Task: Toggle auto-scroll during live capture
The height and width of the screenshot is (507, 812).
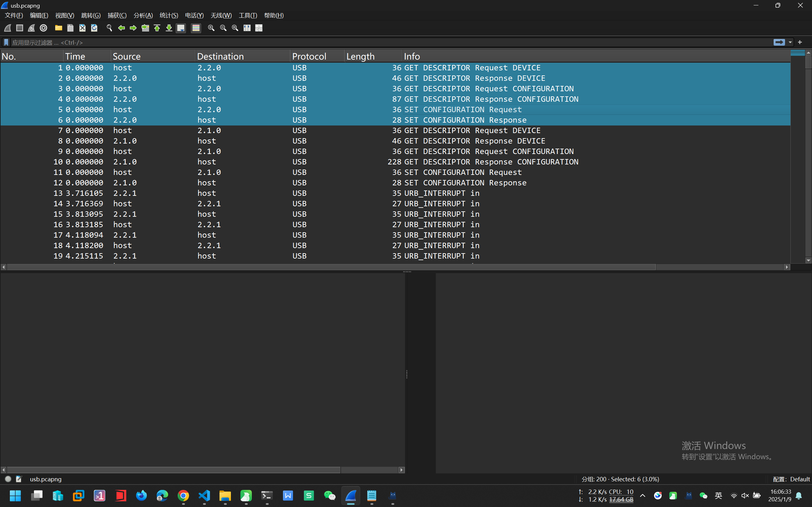Action: (x=181, y=28)
